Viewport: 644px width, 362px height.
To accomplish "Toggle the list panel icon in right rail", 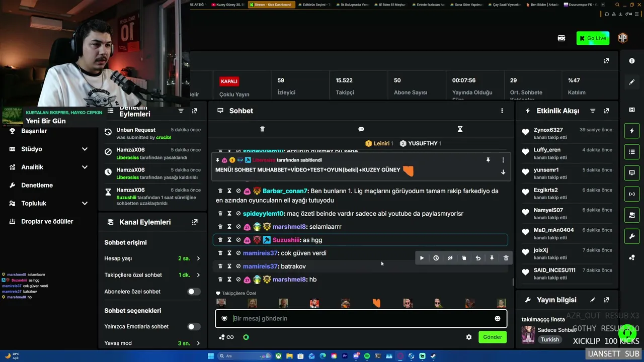I will (x=632, y=151).
